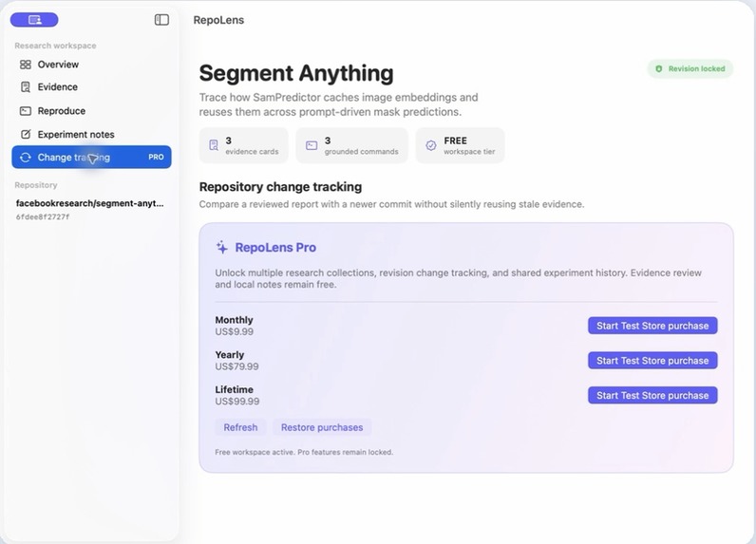This screenshot has height=544, width=756.
Task: Open the Evidence section
Action: coord(91,87)
